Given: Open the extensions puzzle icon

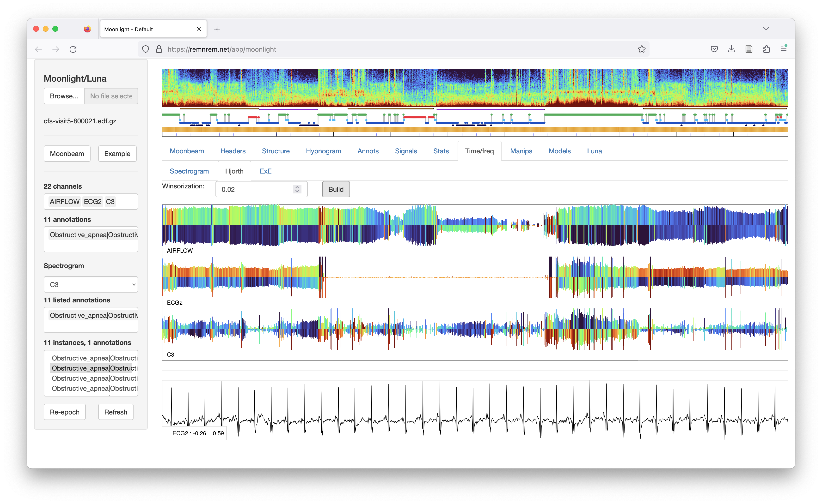Looking at the screenshot, I should (766, 49).
